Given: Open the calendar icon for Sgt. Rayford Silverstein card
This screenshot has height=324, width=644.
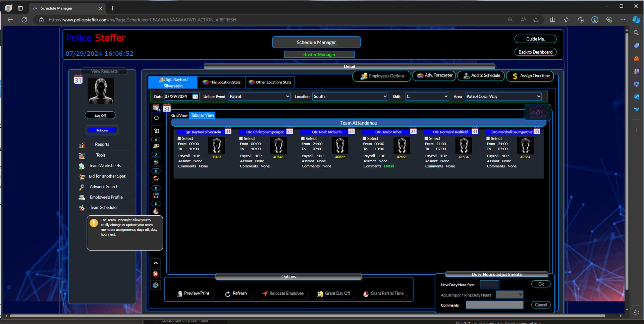Looking at the screenshot, I should pyautogui.click(x=228, y=131).
